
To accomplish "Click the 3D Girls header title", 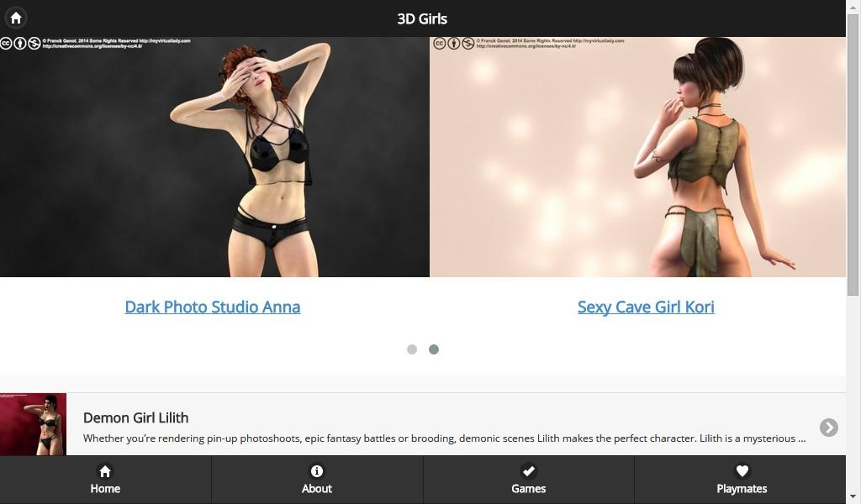I will 422,18.
